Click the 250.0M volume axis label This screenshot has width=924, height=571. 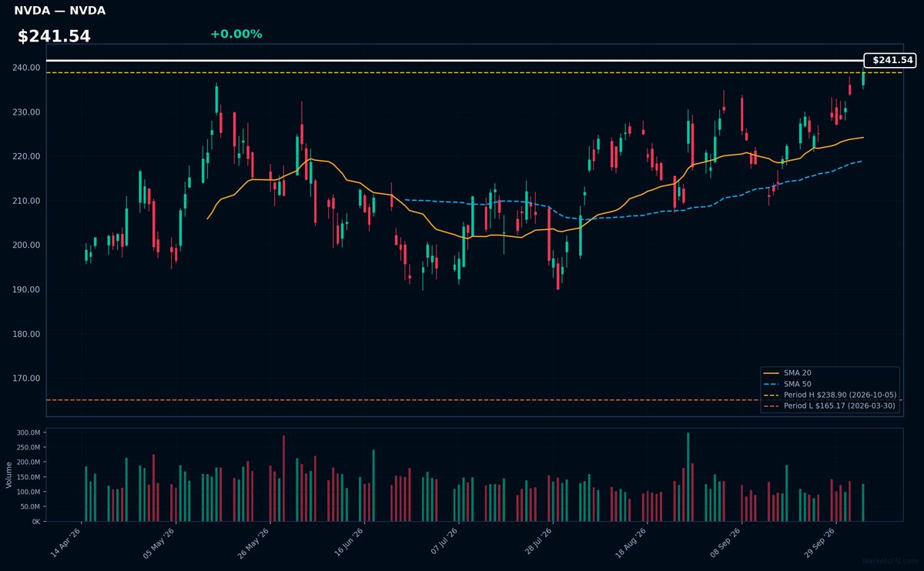pyautogui.click(x=28, y=448)
